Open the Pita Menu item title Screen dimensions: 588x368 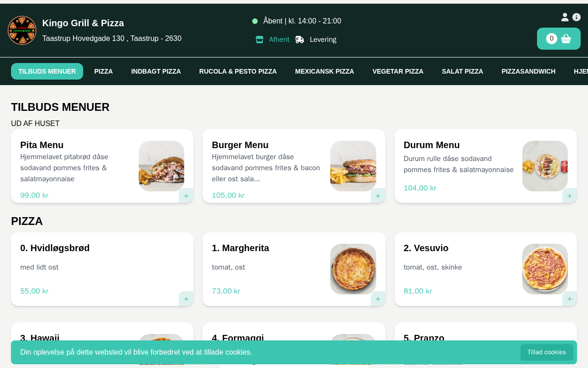42,145
